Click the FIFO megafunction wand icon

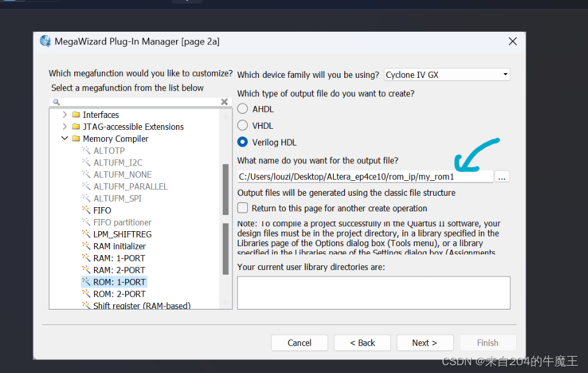tap(86, 210)
